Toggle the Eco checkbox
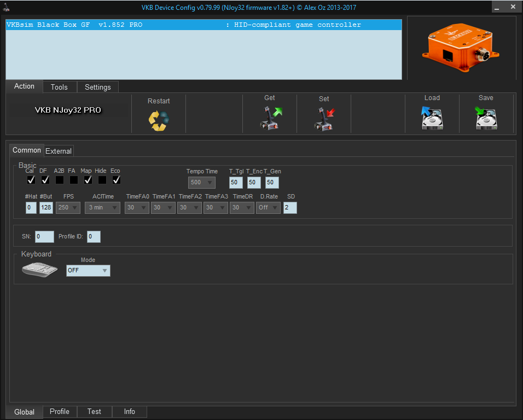 (116, 180)
